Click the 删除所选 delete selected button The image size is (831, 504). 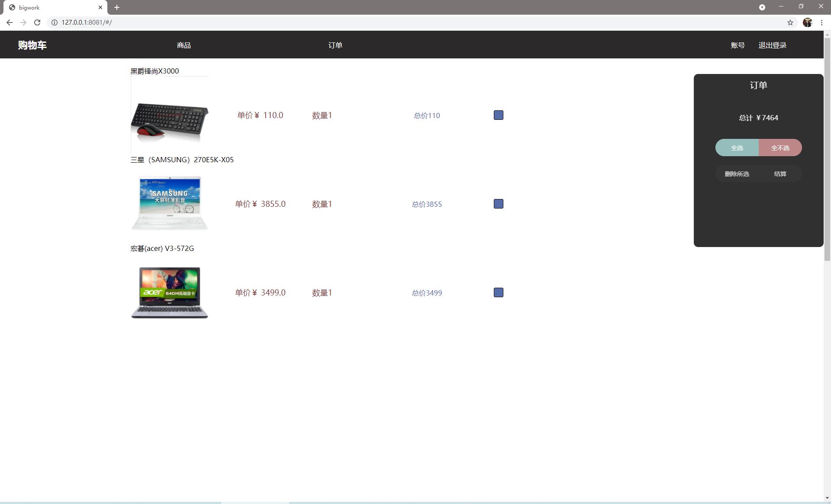pyautogui.click(x=737, y=173)
